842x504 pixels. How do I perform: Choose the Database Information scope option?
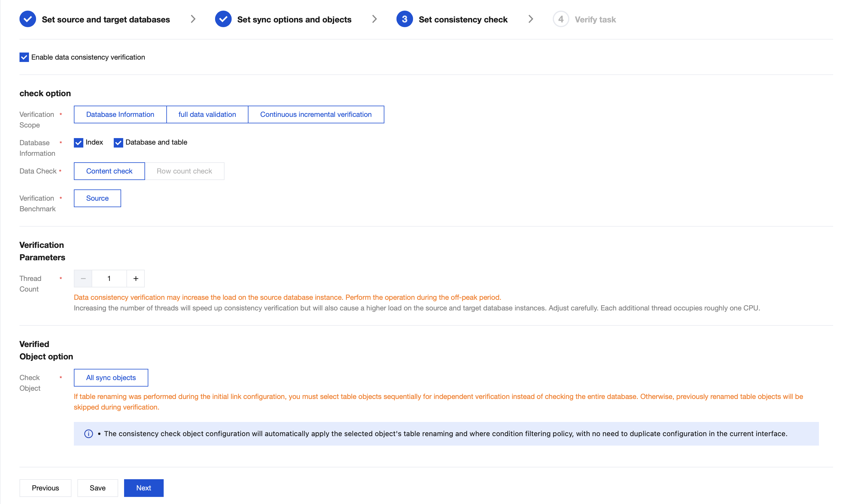click(120, 114)
